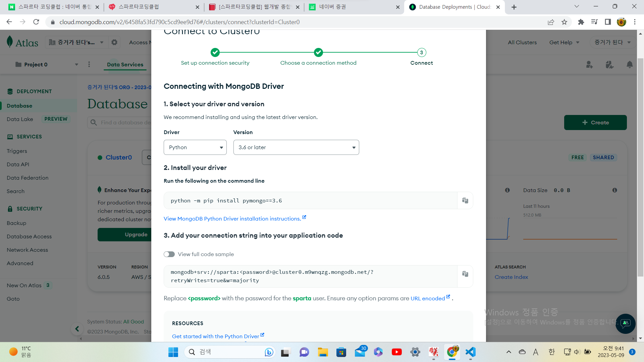This screenshot has width=644, height=362.
Task: Click the browser address bar
Action: (x=295, y=22)
